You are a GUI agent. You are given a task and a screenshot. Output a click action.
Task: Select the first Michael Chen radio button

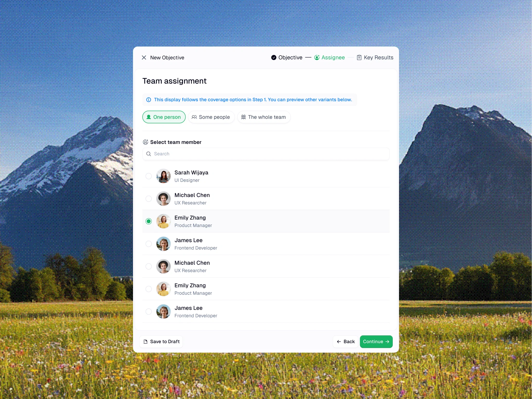click(149, 199)
